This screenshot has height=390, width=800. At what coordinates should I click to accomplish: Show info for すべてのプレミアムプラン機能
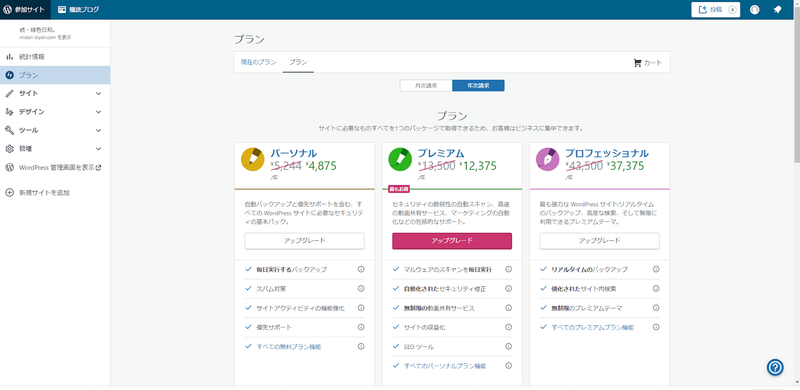(x=656, y=327)
